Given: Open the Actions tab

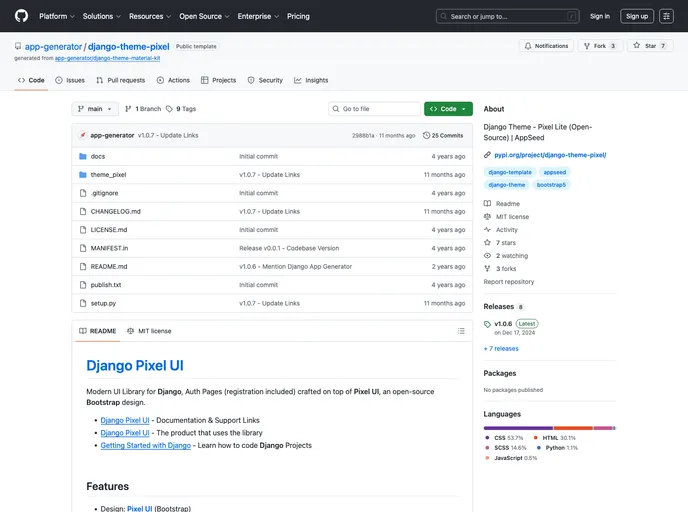Looking at the screenshot, I should click(x=173, y=80).
